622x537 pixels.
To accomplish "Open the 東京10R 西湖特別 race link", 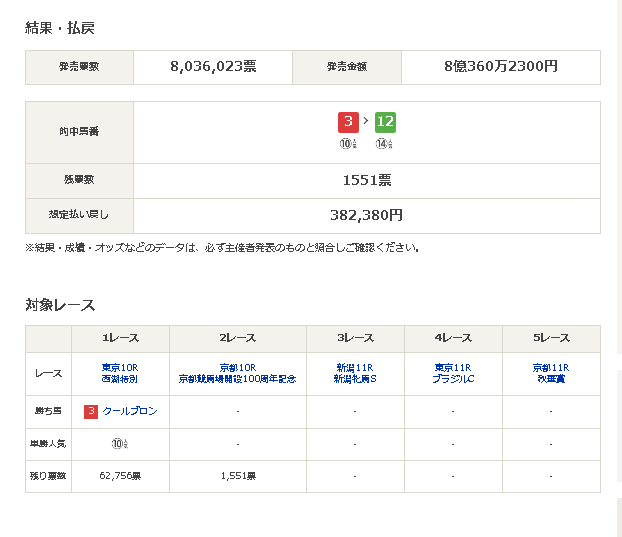I will tap(119, 374).
